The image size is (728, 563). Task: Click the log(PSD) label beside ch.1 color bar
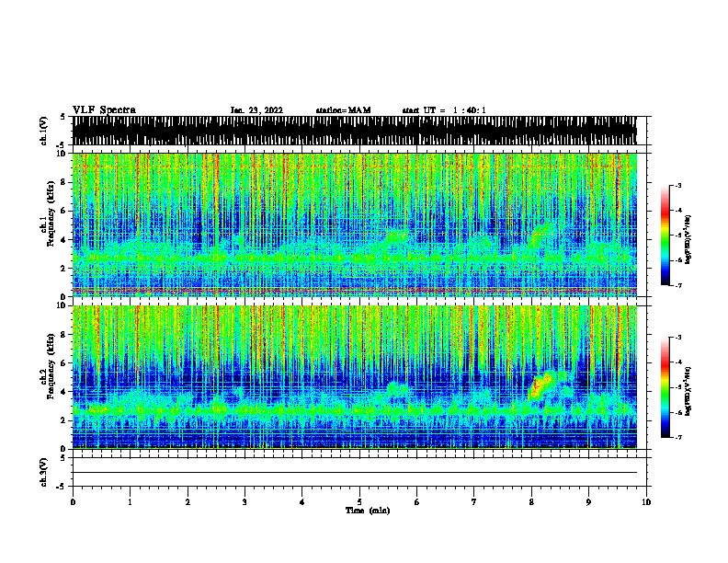pyautogui.click(x=688, y=240)
